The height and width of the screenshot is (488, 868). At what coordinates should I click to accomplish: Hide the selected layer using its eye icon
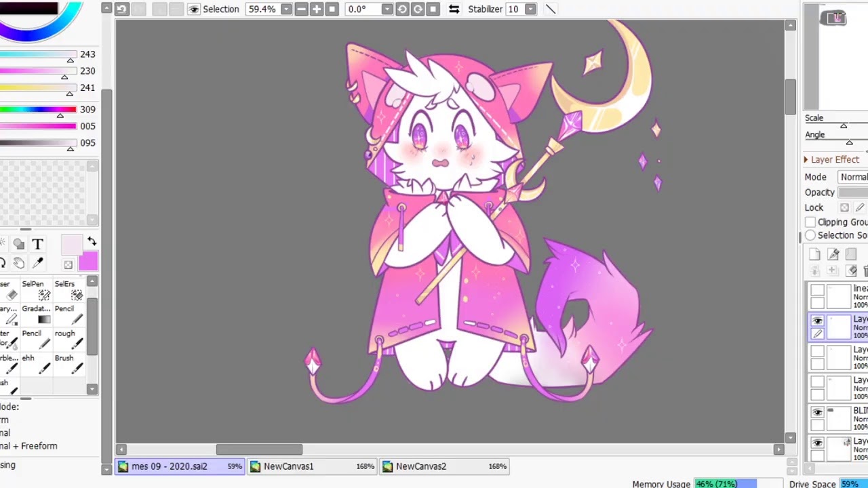817,321
